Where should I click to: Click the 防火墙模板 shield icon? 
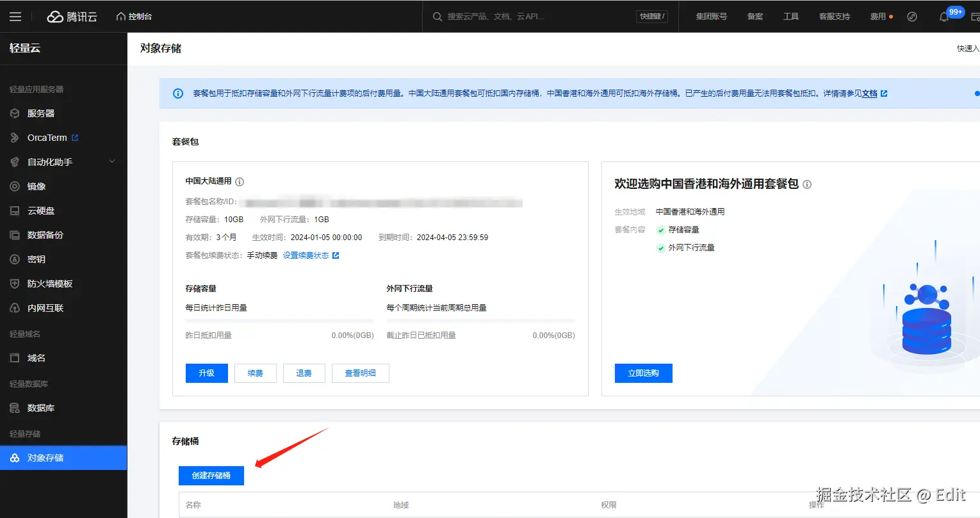point(15,284)
